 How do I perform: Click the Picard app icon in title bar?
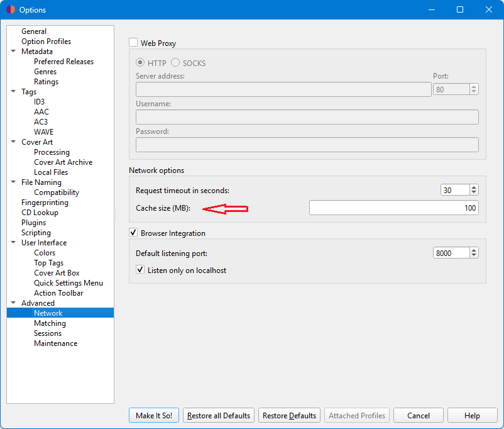(10, 9)
